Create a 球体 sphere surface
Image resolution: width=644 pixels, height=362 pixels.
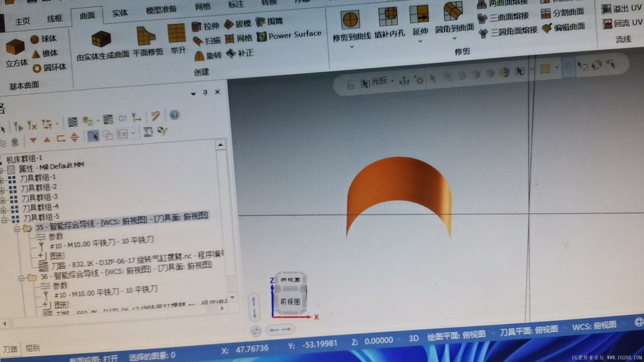[x=44, y=39]
